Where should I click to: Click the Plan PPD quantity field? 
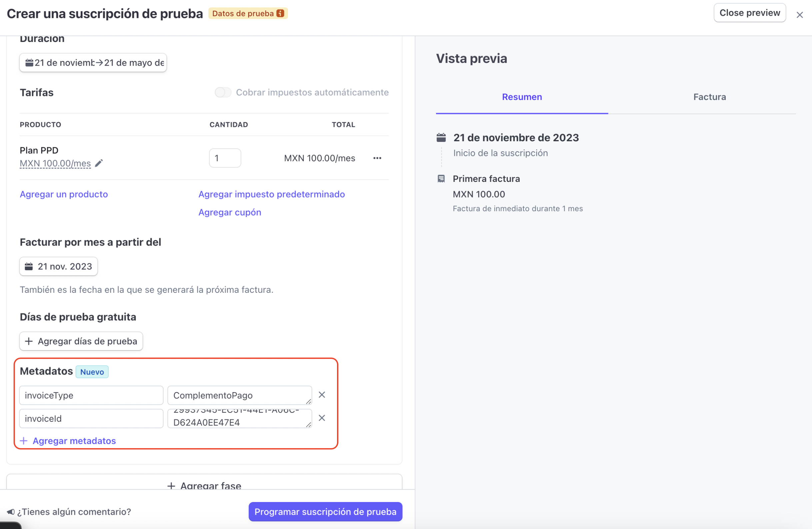tap(225, 158)
